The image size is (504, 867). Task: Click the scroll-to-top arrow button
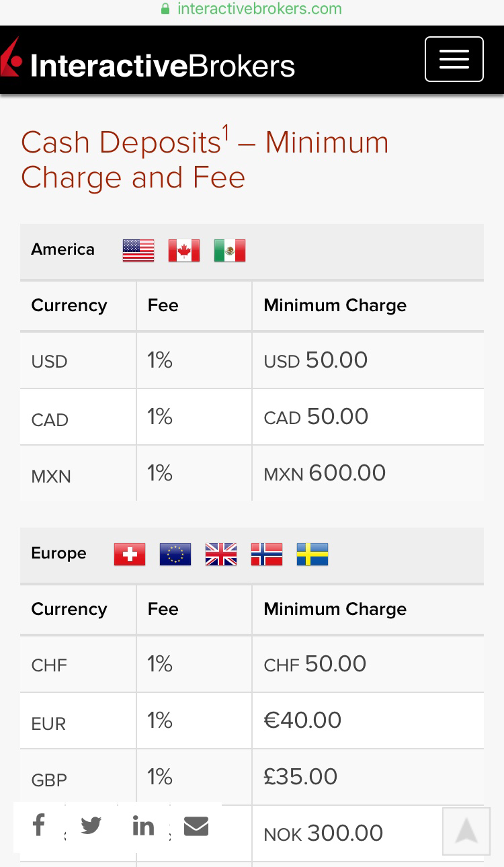tap(466, 831)
